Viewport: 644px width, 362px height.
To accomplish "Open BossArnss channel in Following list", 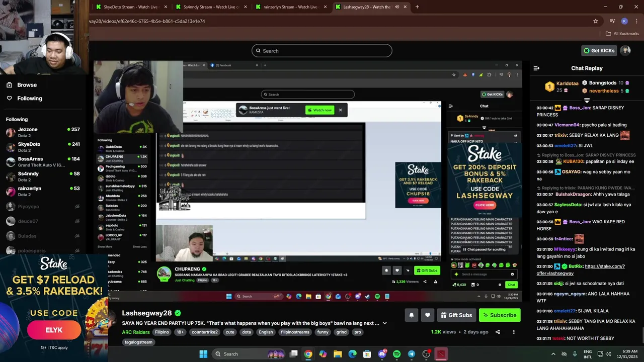I will pos(43,162).
